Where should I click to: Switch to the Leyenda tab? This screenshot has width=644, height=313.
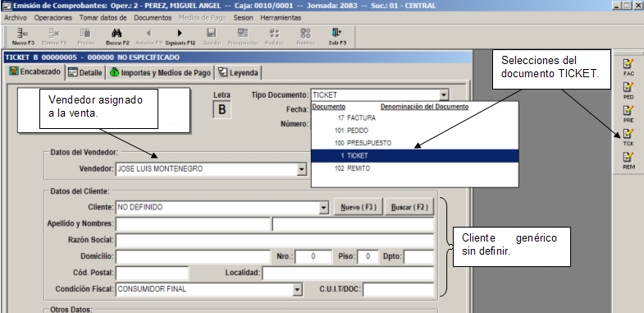(238, 72)
